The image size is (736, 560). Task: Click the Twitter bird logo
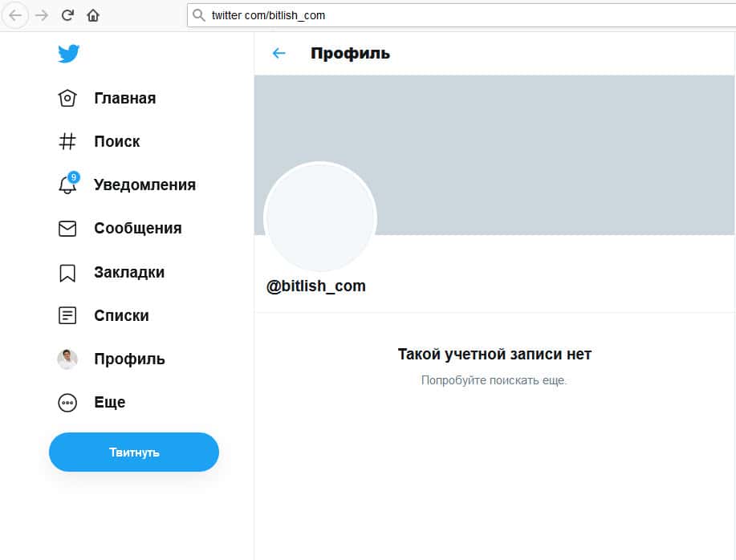pyautogui.click(x=68, y=54)
